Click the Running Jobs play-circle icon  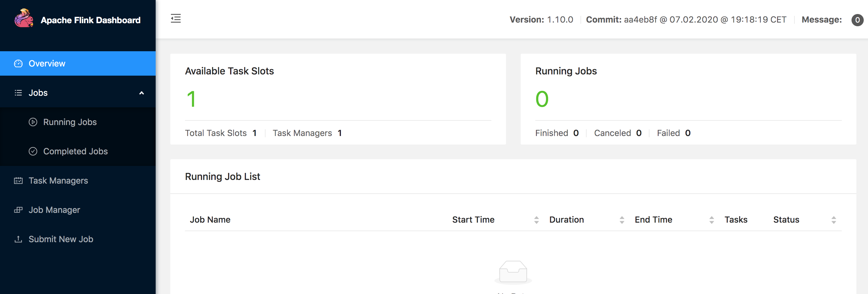point(33,122)
